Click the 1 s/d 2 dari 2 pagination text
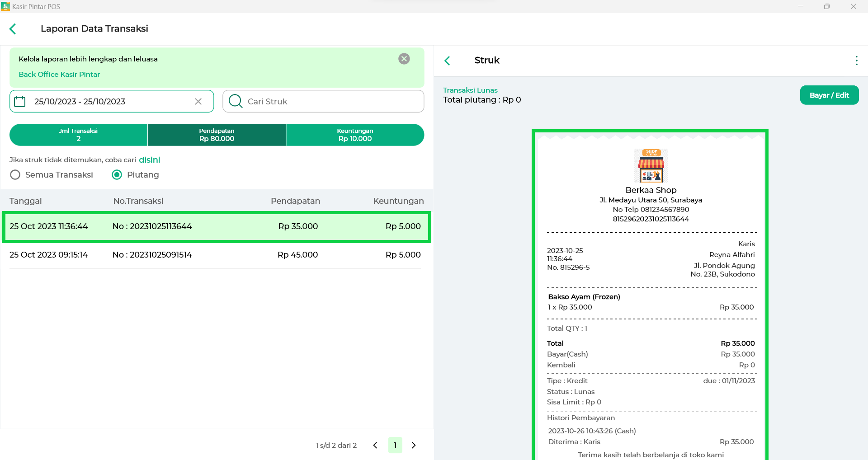Screen dimensions: 868x460 tap(336, 446)
